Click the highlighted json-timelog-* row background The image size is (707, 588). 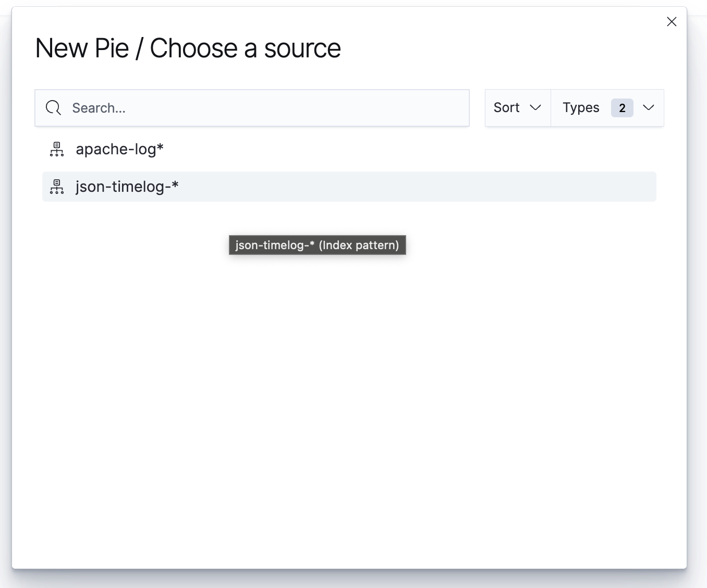click(417, 187)
